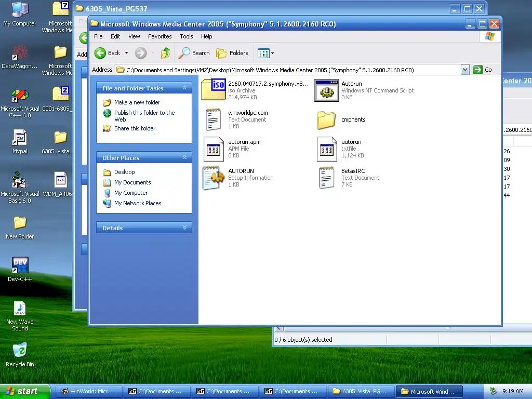Screen dimensions: 532x399
Task: Click the Forward arrow button
Action: pos(140,53)
